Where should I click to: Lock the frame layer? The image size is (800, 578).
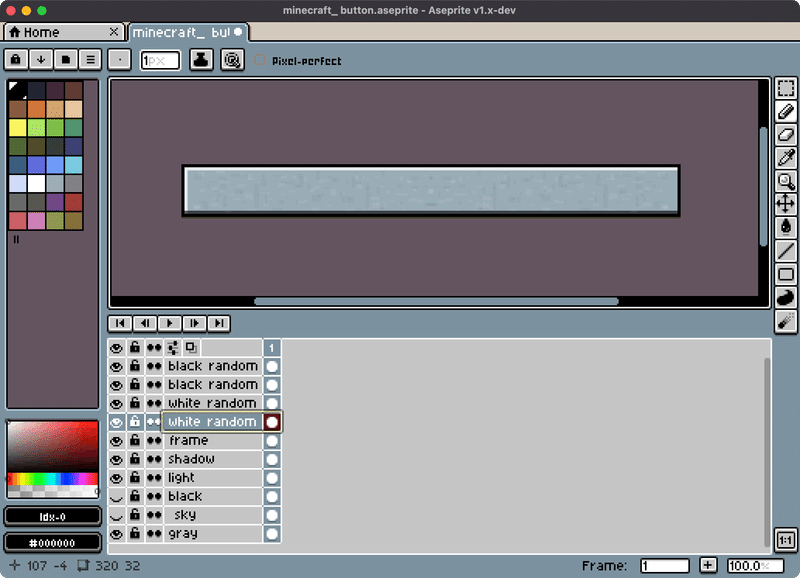[135, 441]
